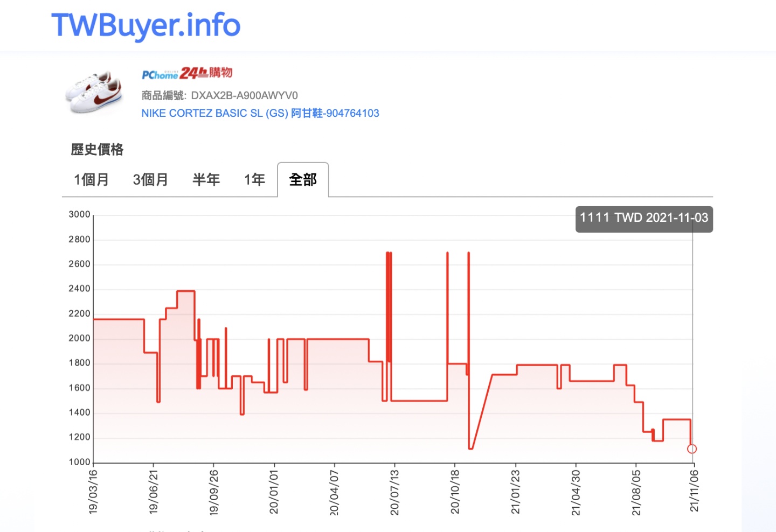The width and height of the screenshot is (776, 532).
Task: Click the red circle data point marker
Action: [692, 449]
